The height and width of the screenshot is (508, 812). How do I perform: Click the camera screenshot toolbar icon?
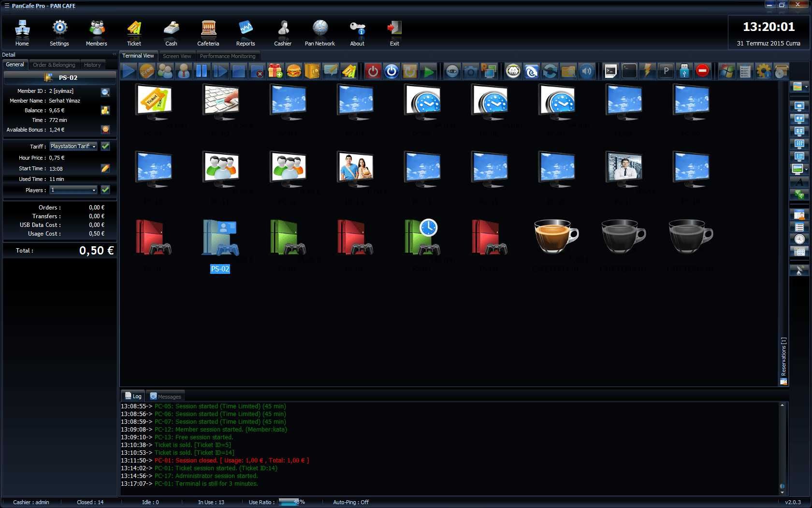point(470,72)
